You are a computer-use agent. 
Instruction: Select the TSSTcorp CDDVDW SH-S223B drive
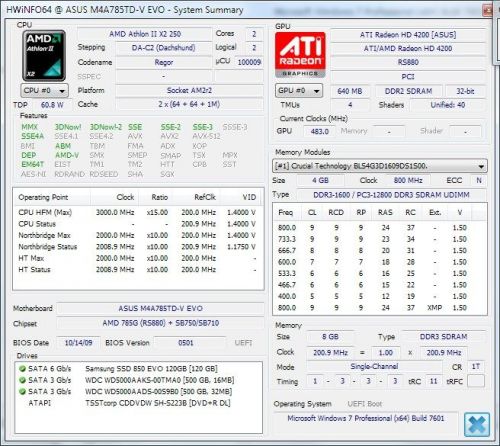pos(138,403)
